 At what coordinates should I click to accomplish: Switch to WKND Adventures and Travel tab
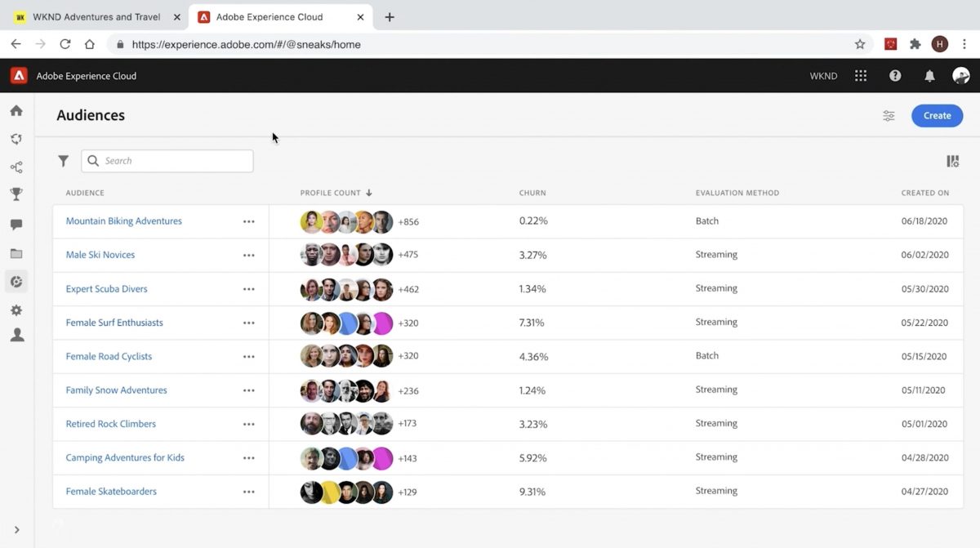(x=96, y=17)
